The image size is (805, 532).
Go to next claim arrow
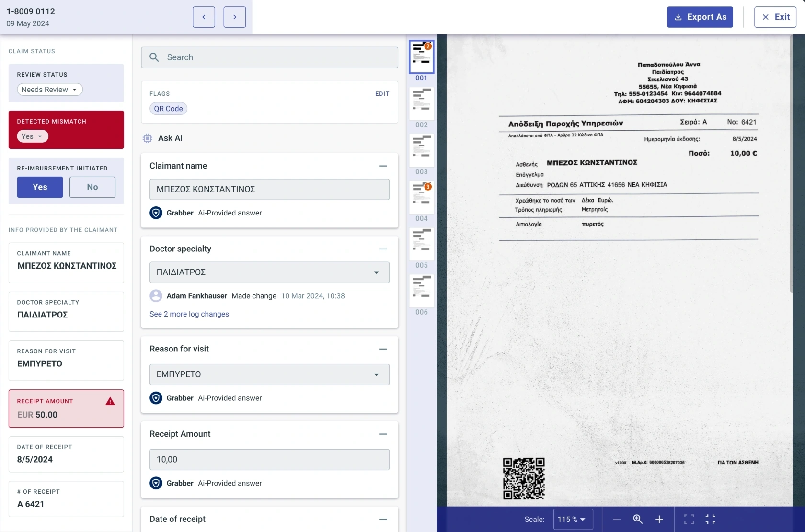click(234, 17)
